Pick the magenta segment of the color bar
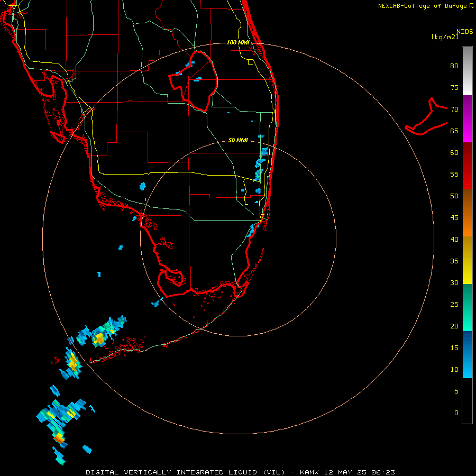Image resolution: width=476 pixels, height=476 pixels. pyautogui.click(x=467, y=118)
